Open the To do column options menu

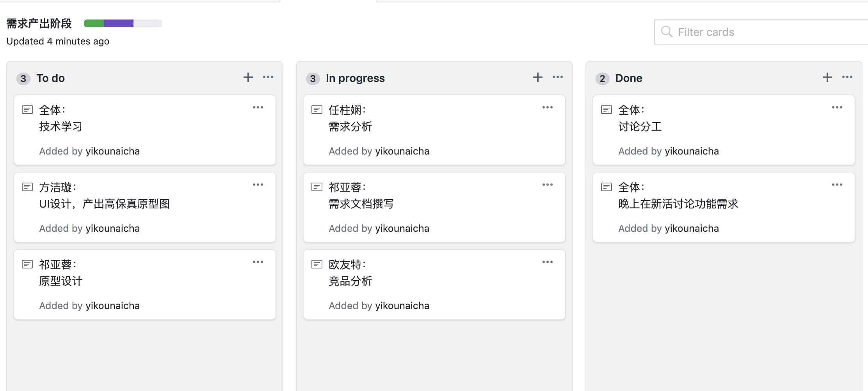point(268,77)
